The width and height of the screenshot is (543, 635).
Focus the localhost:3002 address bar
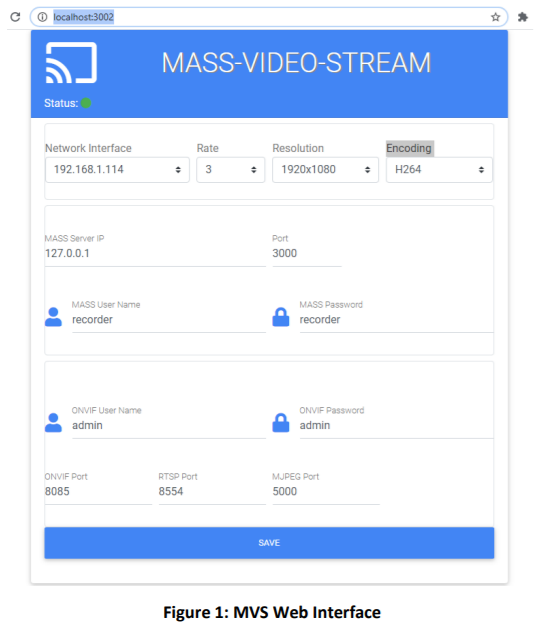(269, 17)
